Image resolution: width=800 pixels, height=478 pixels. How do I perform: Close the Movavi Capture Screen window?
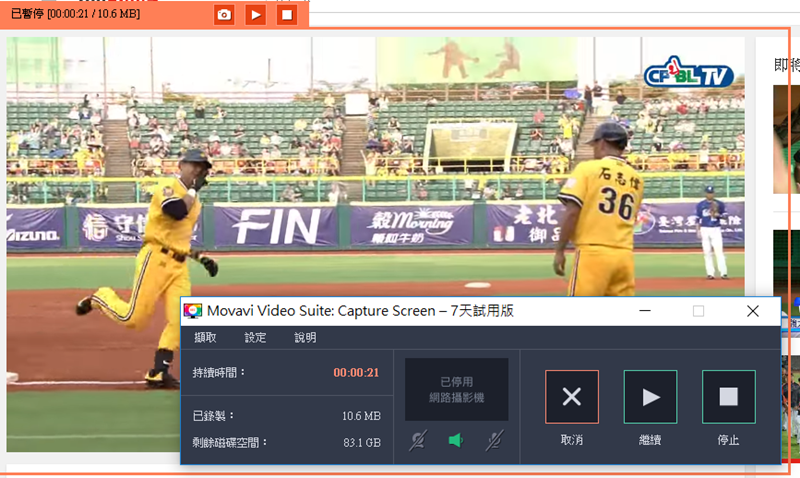coord(753,311)
